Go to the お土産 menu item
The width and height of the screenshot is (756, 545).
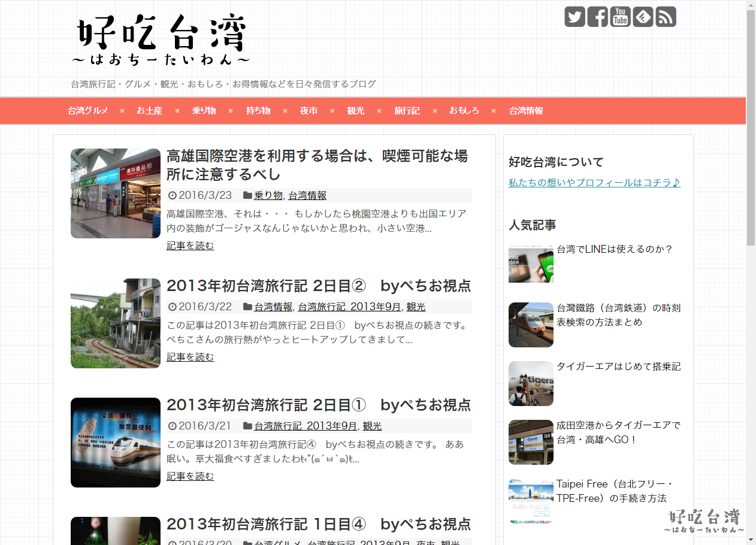coord(149,111)
